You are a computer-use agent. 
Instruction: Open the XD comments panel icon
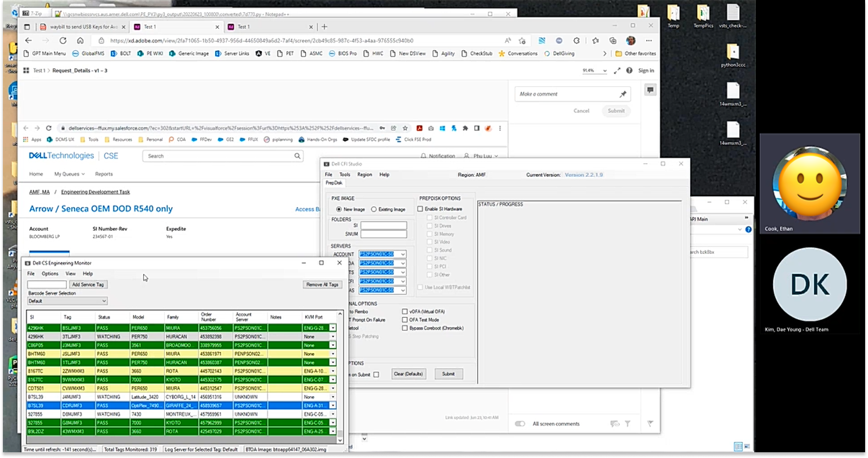pyautogui.click(x=650, y=90)
